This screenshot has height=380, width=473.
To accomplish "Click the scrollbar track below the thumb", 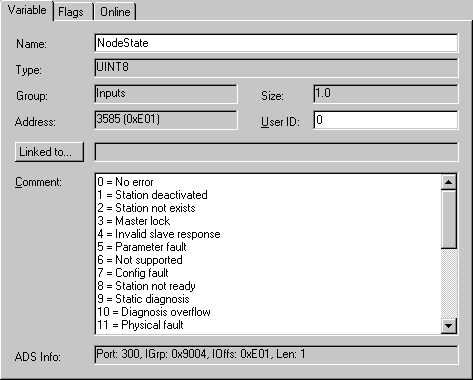I will click(448, 283).
